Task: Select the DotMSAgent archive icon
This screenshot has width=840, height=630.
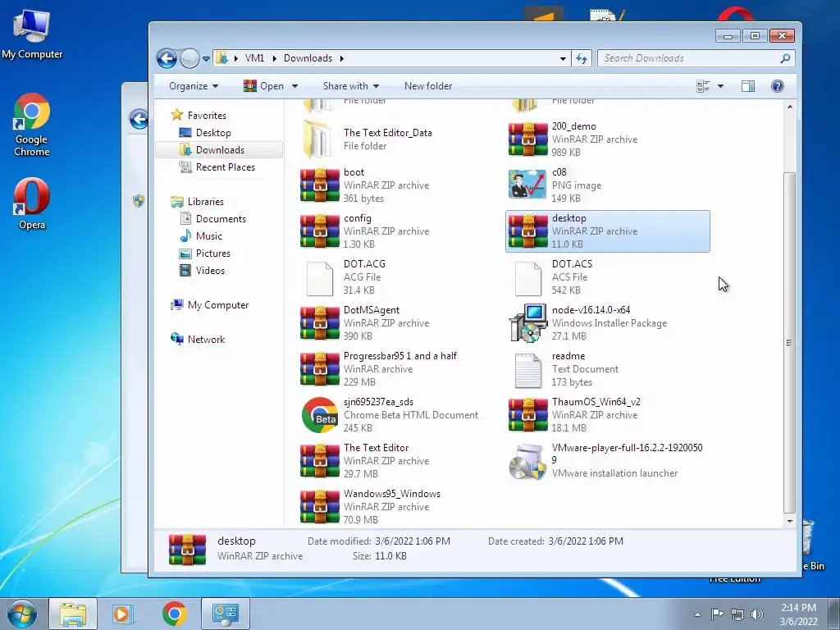Action: [x=320, y=323]
